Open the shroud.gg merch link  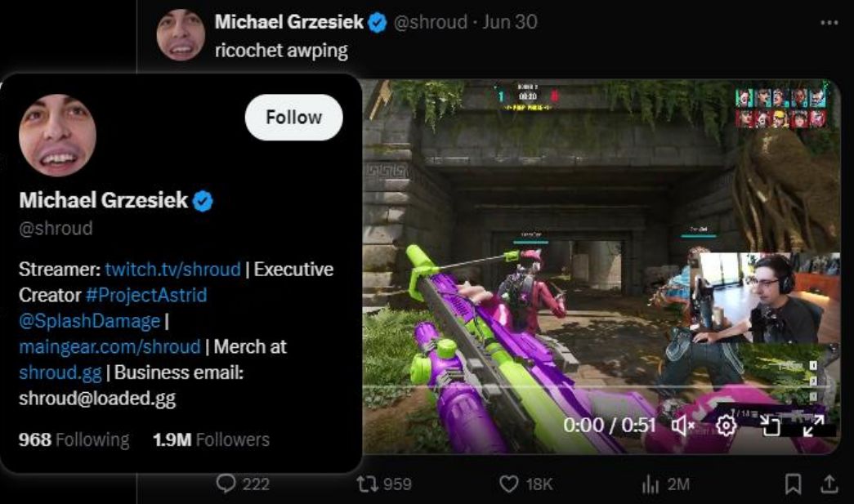(x=60, y=372)
